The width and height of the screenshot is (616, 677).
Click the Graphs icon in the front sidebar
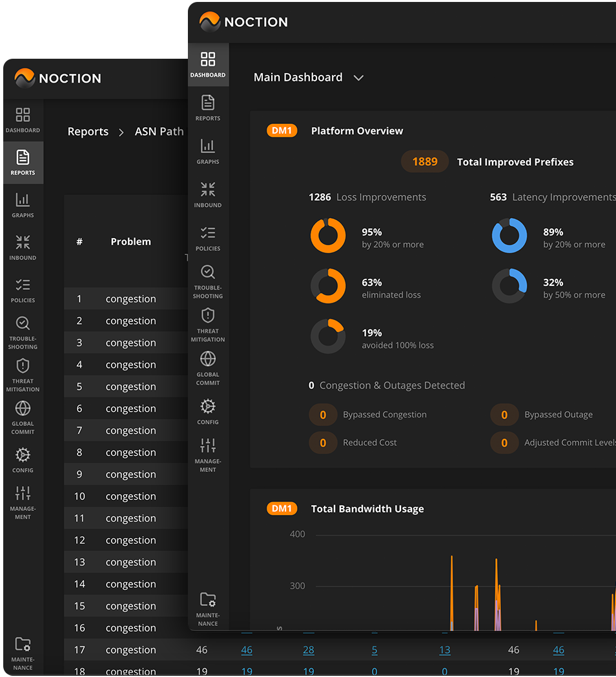point(208,151)
